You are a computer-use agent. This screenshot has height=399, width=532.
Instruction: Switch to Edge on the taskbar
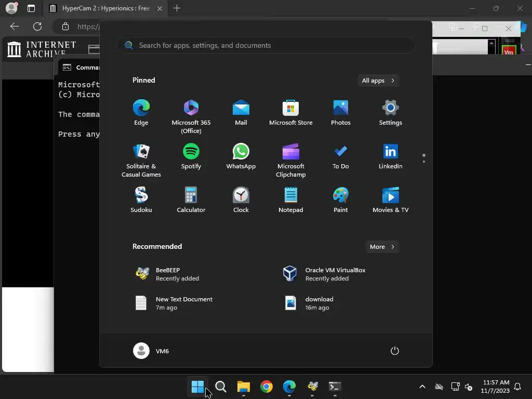click(x=289, y=387)
